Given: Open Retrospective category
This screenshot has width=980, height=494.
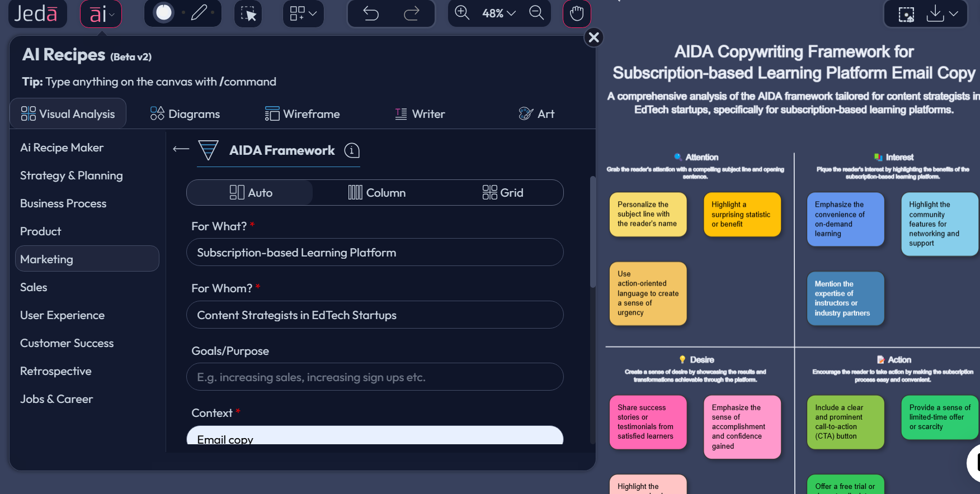Looking at the screenshot, I should [55, 371].
